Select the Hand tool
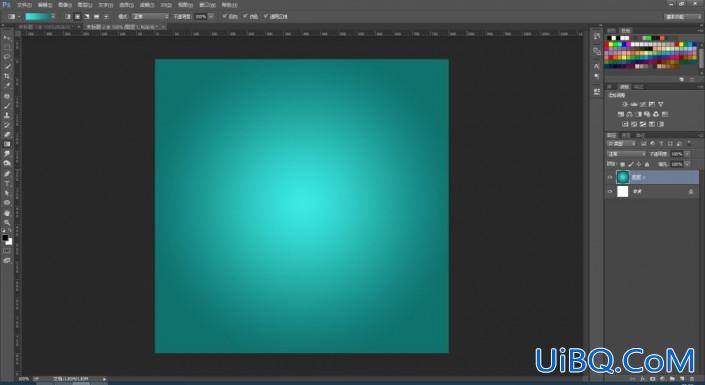The width and height of the screenshot is (705, 385). [x=7, y=213]
